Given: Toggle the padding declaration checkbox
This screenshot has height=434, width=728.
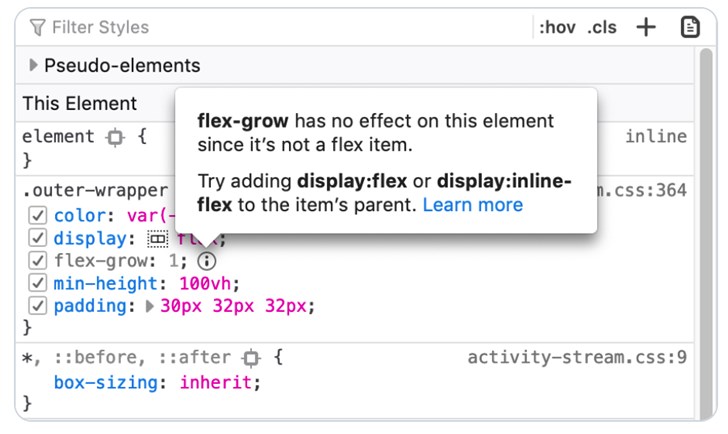Looking at the screenshot, I should 38,306.
